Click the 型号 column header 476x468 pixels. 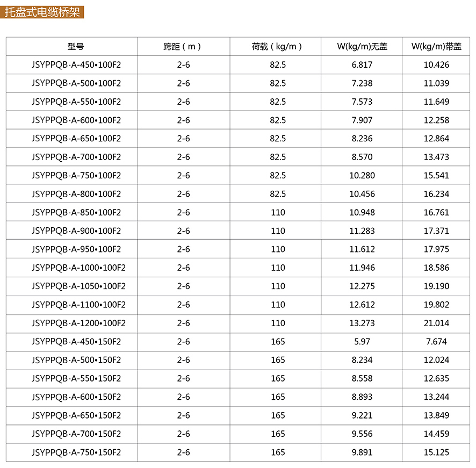76,47
